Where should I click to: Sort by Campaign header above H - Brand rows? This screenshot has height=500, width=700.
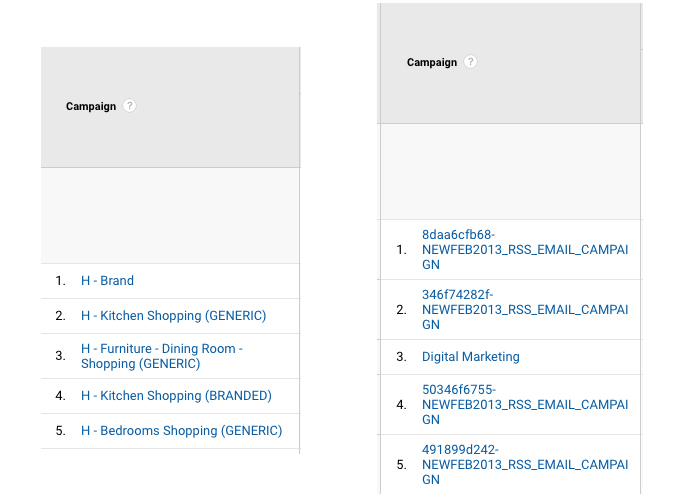91,107
